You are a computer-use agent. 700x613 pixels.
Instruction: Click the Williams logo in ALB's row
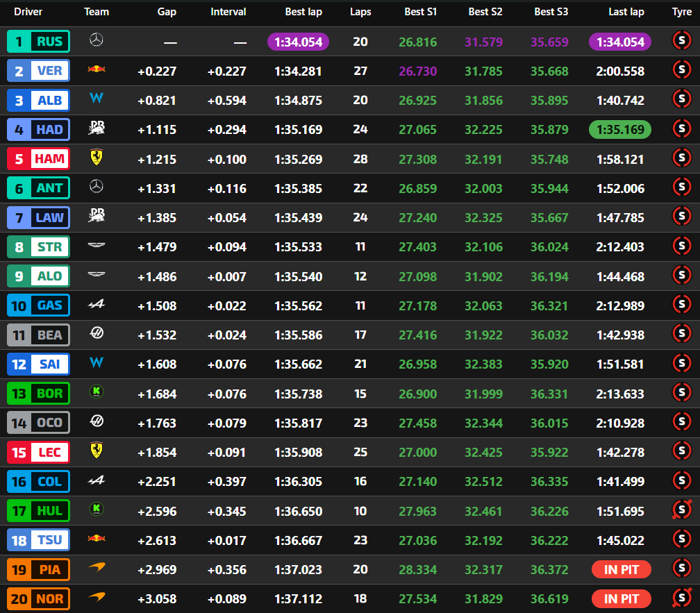point(97,99)
